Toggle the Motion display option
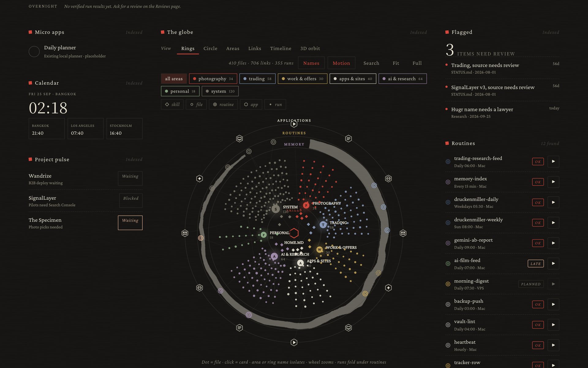The height and width of the screenshot is (368, 588). coord(341,63)
